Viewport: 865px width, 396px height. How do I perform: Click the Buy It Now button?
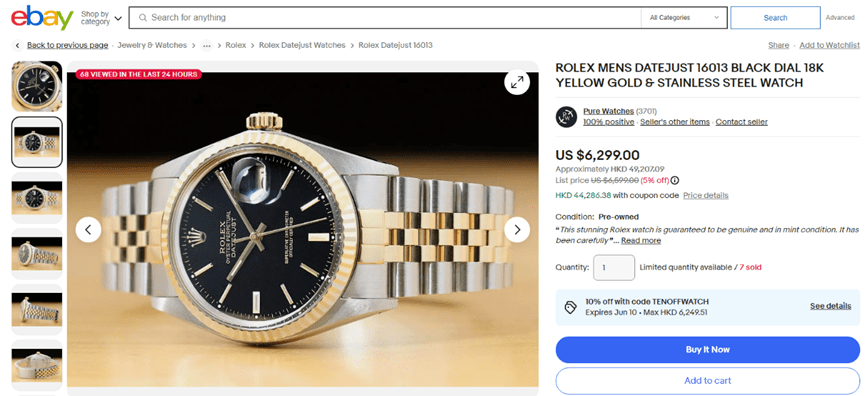(x=707, y=350)
